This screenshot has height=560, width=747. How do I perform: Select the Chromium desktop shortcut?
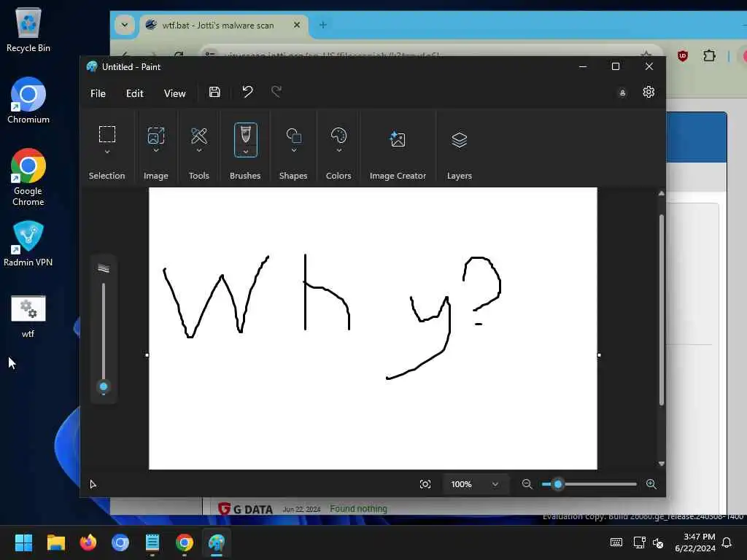28,101
